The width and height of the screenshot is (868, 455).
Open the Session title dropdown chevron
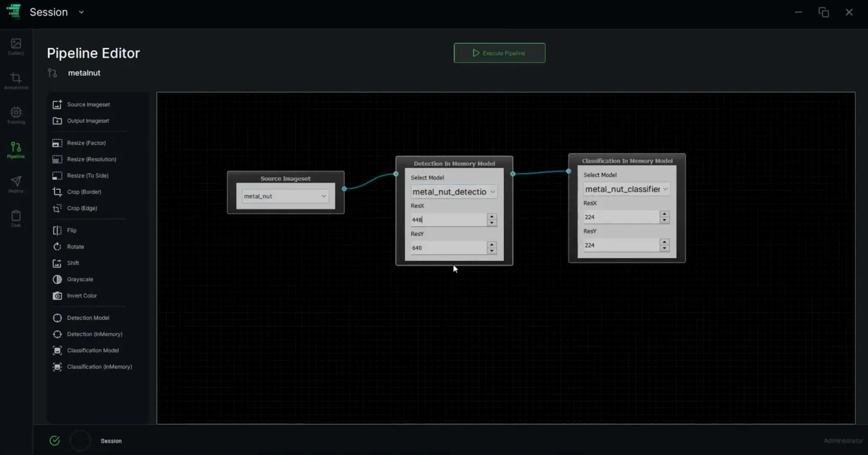point(81,12)
